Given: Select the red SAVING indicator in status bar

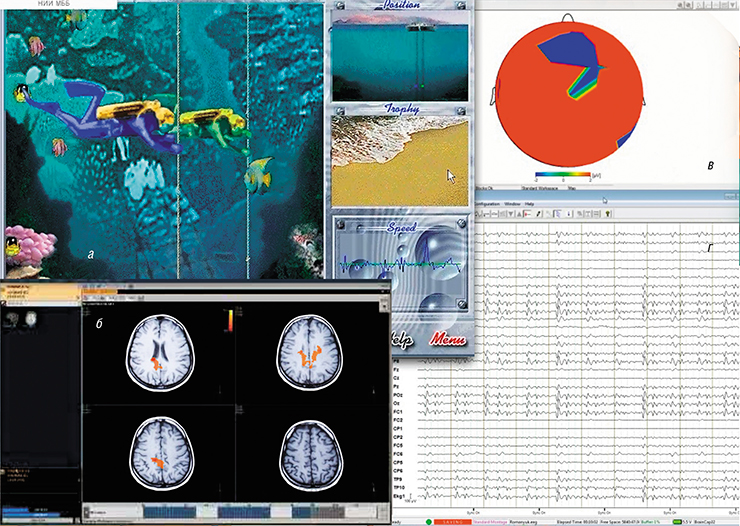Looking at the screenshot, I should [453, 522].
